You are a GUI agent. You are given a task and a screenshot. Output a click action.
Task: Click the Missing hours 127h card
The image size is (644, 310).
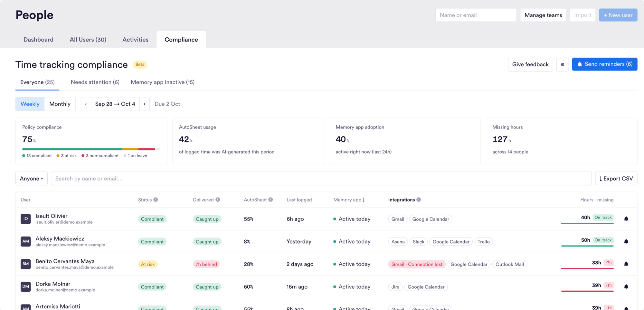click(x=562, y=141)
